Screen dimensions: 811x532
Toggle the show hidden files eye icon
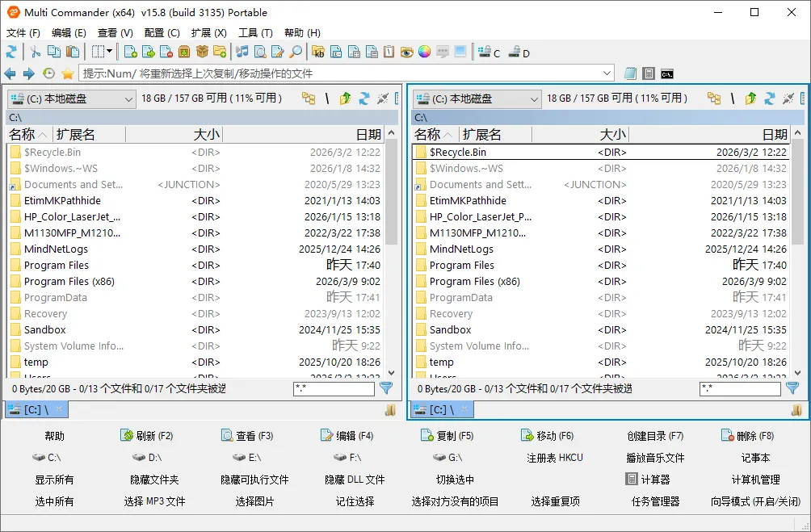pos(406,52)
